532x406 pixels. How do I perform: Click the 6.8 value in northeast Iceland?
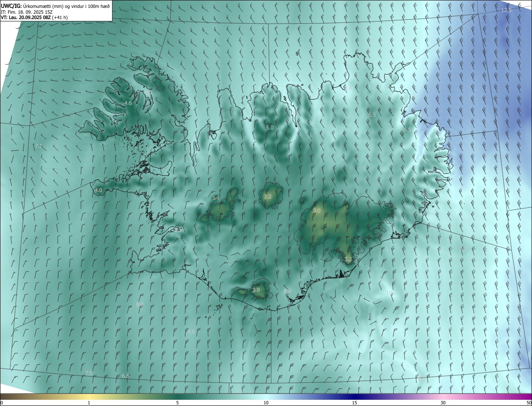348,88
